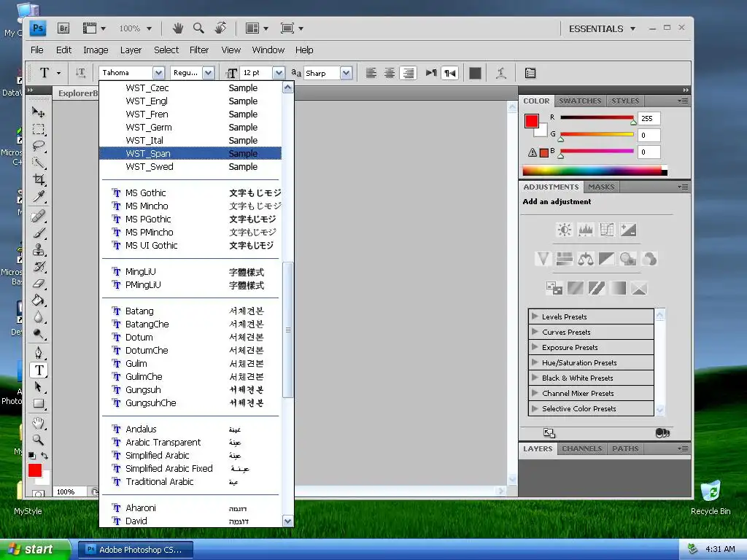Toggle text orientation button

tap(80, 73)
